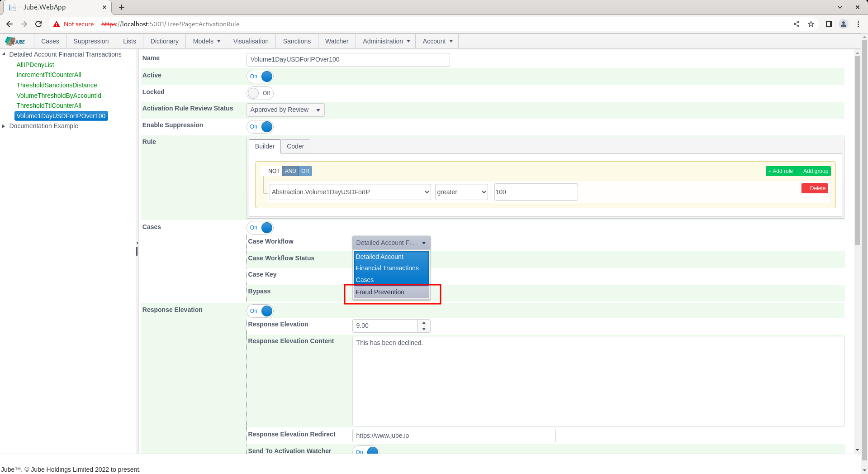Open the browser side panel
Viewport: 868px width, 474px height.
[x=829, y=24]
